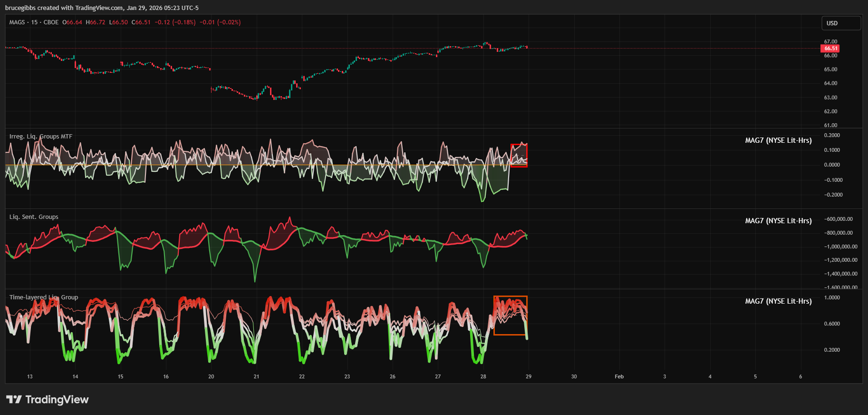Select the Irreg. Liq. Groups MTF indicator title
Viewport: 868px width, 415px height.
click(x=41, y=137)
